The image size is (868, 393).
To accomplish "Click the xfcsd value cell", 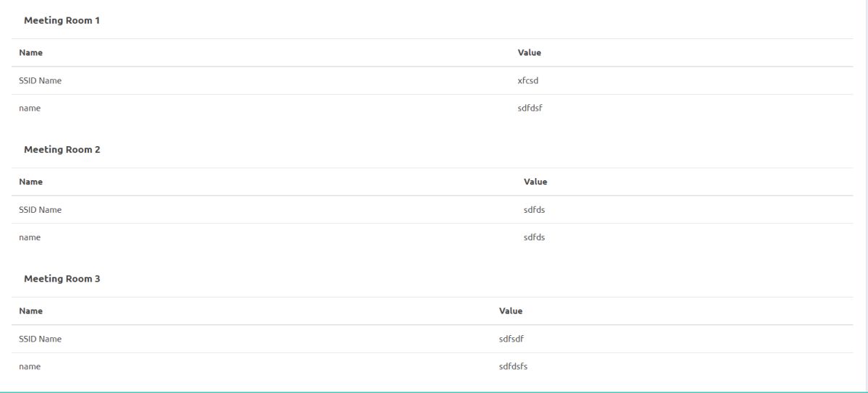I will pos(528,81).
